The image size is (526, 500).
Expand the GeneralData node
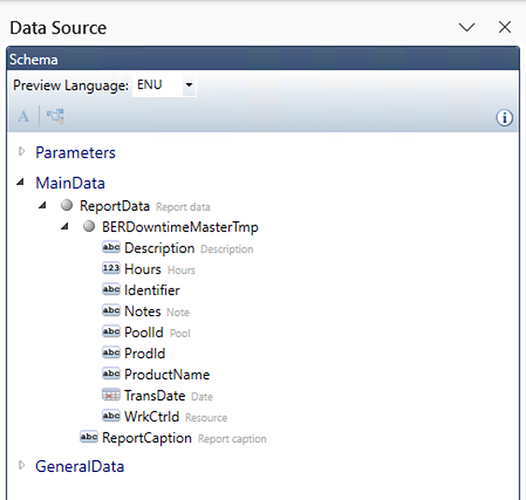22,466
